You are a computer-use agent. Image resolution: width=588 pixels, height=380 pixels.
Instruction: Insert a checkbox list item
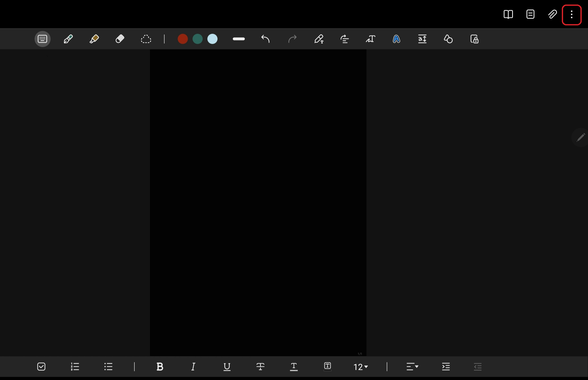[x=41, y=367]
